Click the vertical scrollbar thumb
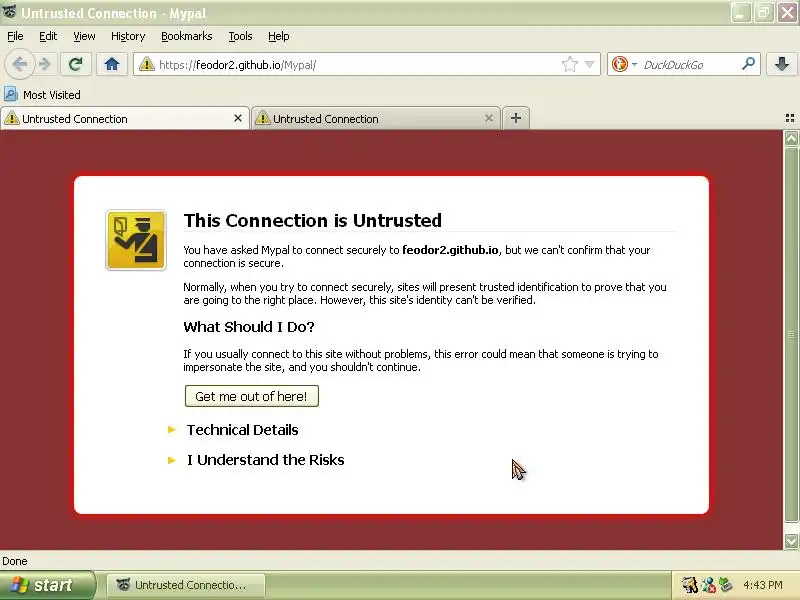This screenshot has height=600, width=800. click(x=791, y=335)
